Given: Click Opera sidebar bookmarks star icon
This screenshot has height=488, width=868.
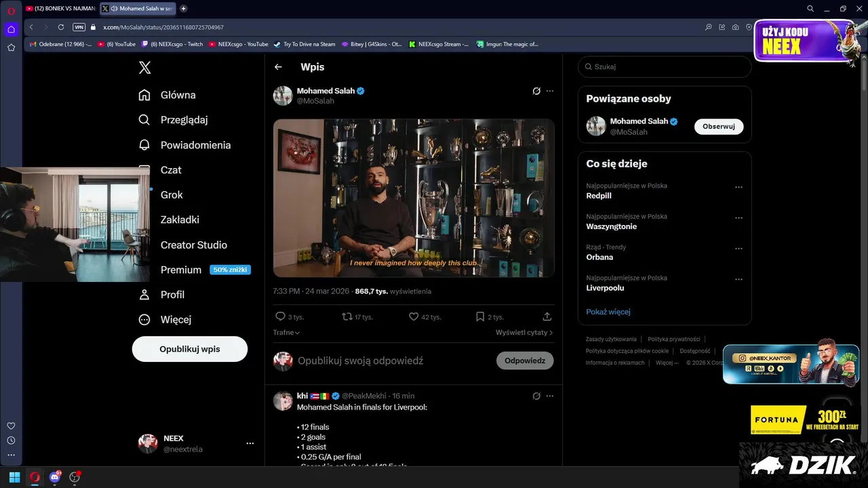Looking at the screenshot, I should click(x=11, y=47).
